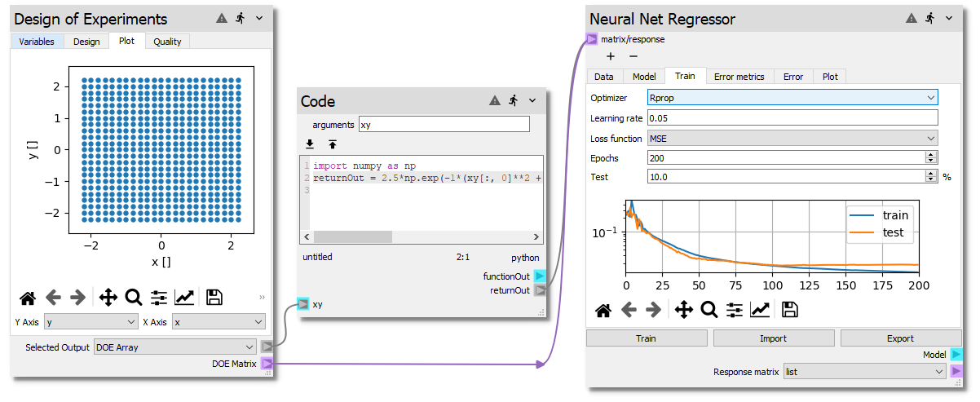This screenshot has width=980, height=402.
Task: Expand the Selected Output DOE Array dropdown
Action: pyautogui.click(x=175, y=347)
